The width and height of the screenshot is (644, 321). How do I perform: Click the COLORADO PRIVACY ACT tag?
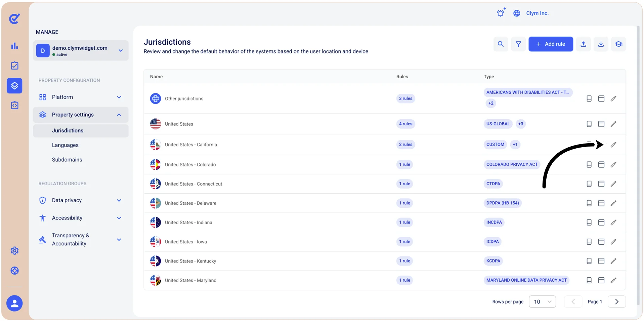(512, 165)
